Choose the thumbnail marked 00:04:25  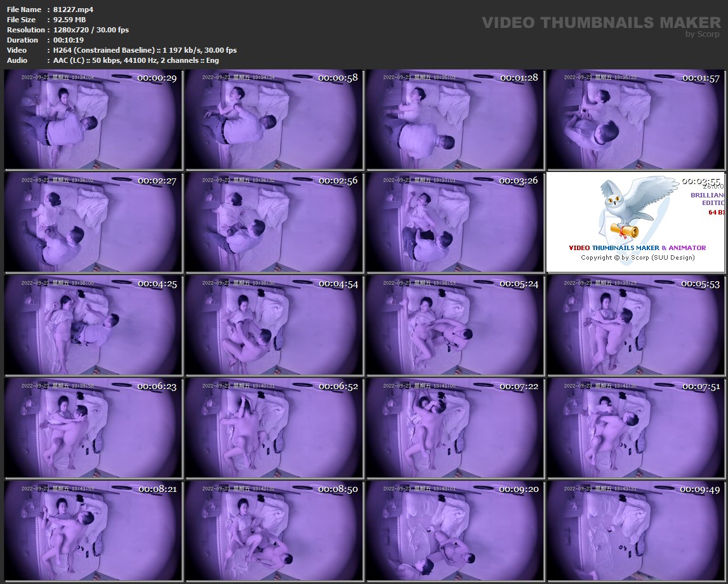pos(93,325)
